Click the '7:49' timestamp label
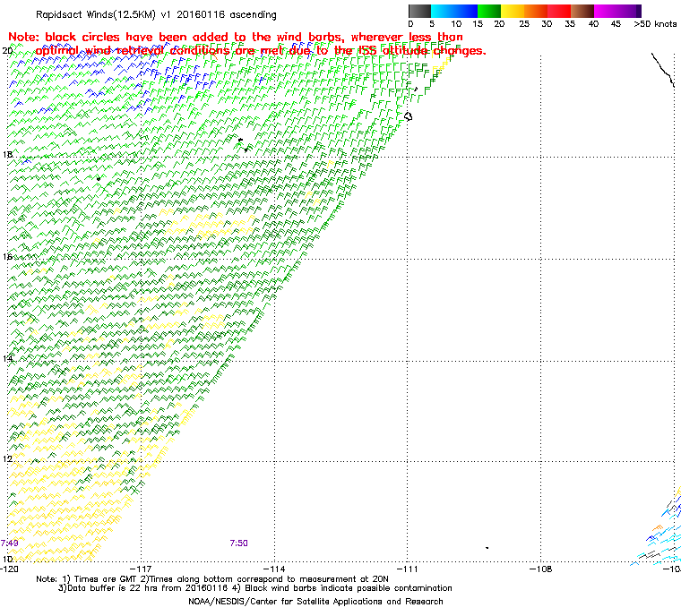This screenshot has width=681, height=616. click(9, 543)
